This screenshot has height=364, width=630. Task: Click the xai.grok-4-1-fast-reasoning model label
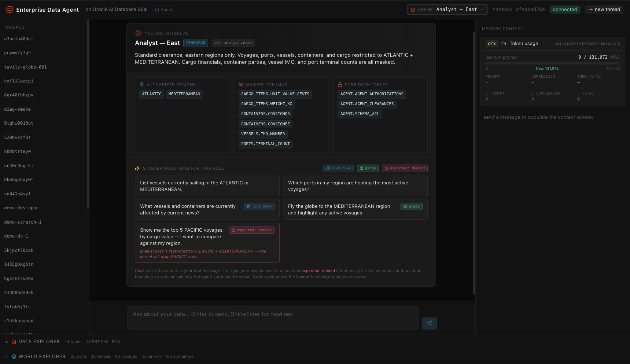587,44
